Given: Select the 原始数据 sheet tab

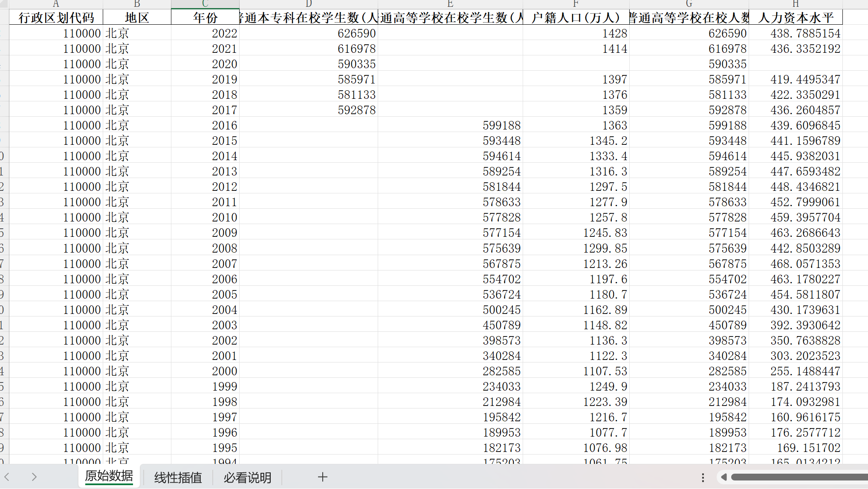Looking at the screenshot, I should tap(109, 476).
